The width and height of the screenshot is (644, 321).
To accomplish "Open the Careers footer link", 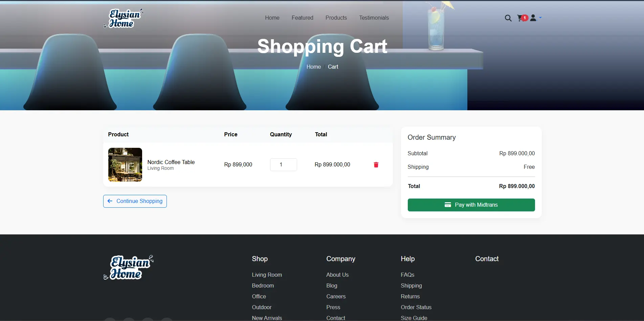I will point(336,297).
